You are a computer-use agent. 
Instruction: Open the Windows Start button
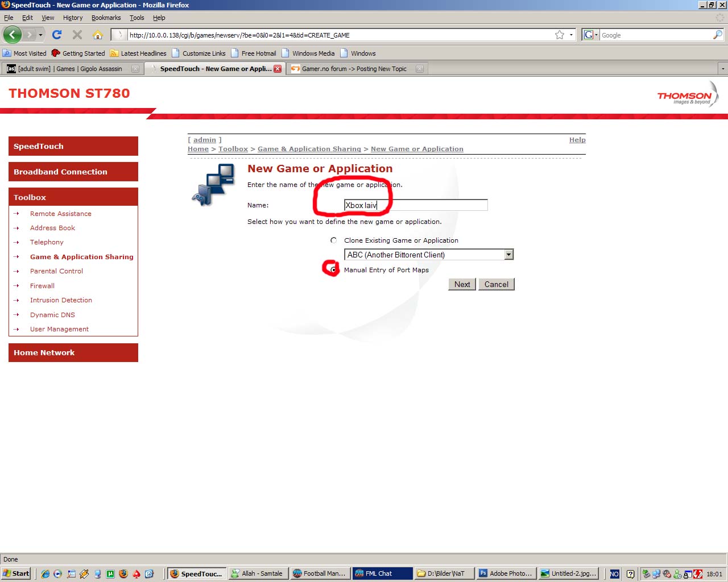(x=16, y=573)
